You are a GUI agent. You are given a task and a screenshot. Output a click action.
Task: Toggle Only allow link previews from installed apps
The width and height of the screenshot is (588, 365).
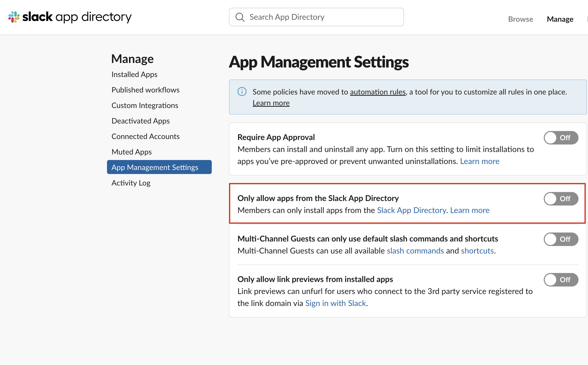[561, 280]
